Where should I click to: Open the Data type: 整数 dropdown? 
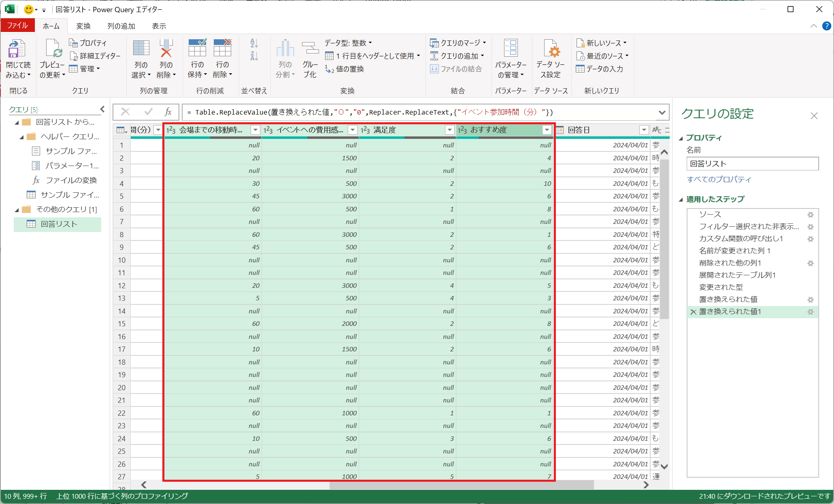click(x=348, y=43)
